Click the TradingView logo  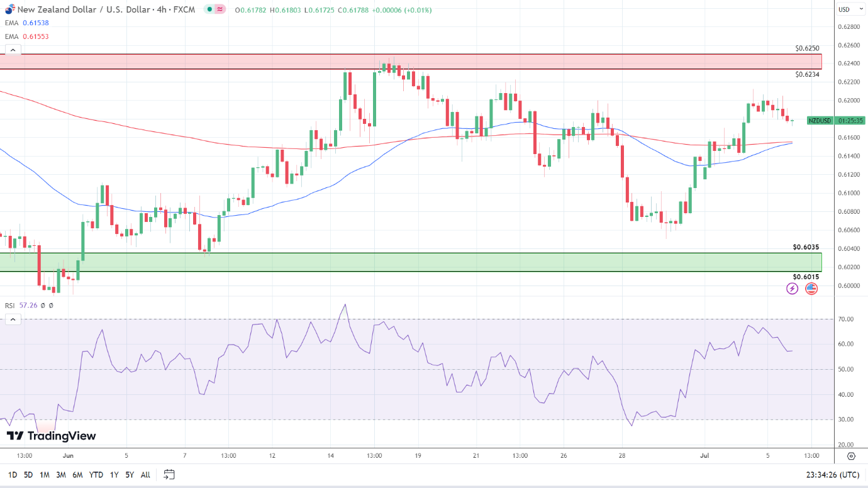52,436
